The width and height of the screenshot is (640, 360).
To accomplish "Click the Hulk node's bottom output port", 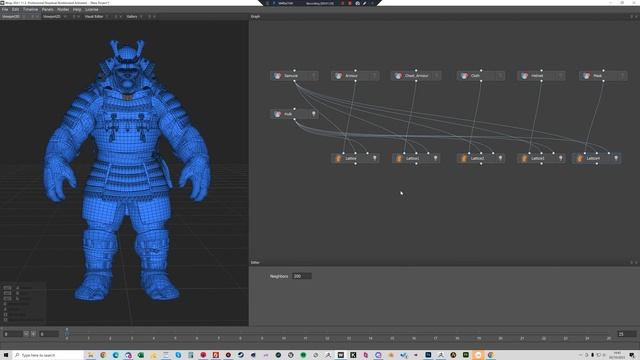I will click(x=294, y=119).
